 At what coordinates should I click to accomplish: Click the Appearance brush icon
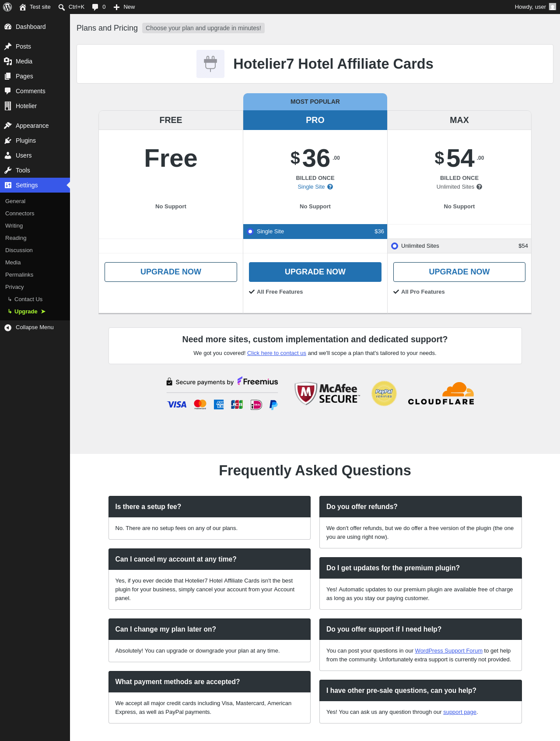[x=8, y=126]
